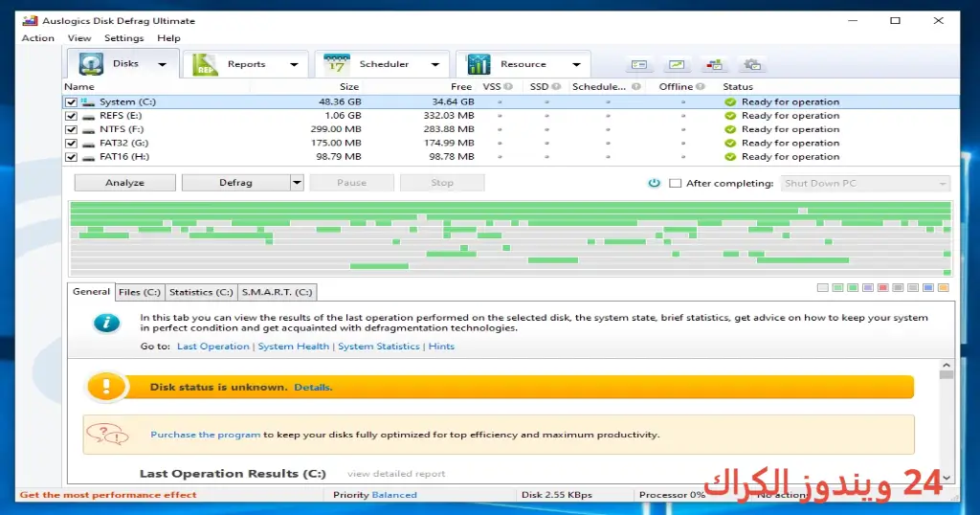Open the gear settings toolbar icon
Viewport: 980px width, 515px height.
[x=752, y=64]
